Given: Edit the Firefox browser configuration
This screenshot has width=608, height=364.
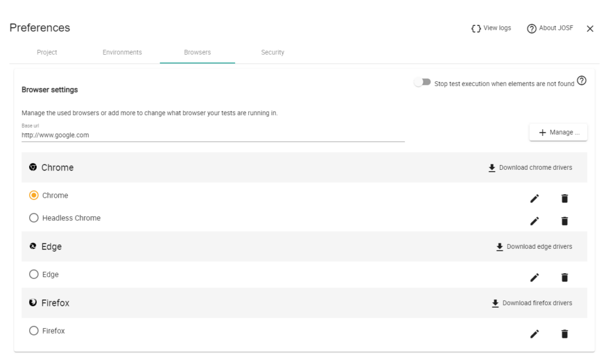Looking at the screenshot, I should tap(534, 334).
